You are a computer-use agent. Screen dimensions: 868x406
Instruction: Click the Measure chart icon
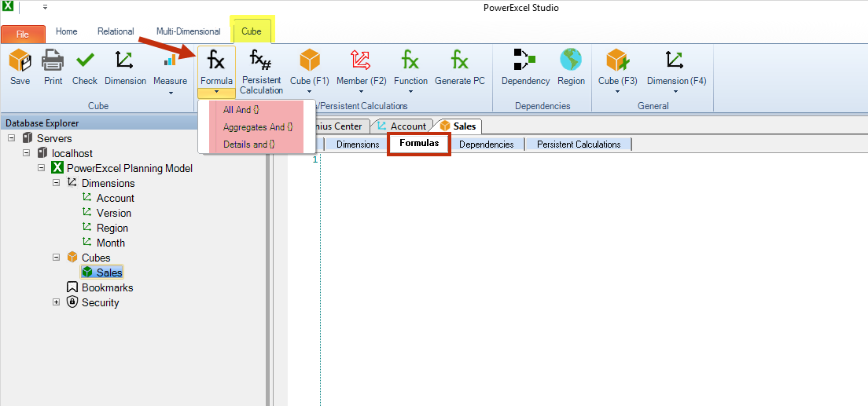[x=170, y=60]
